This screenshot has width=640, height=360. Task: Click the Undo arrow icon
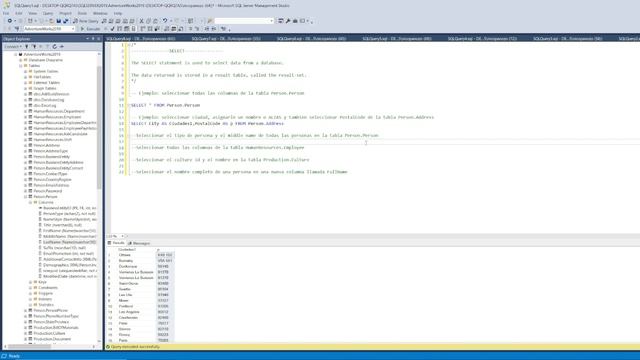pos(165,21)
